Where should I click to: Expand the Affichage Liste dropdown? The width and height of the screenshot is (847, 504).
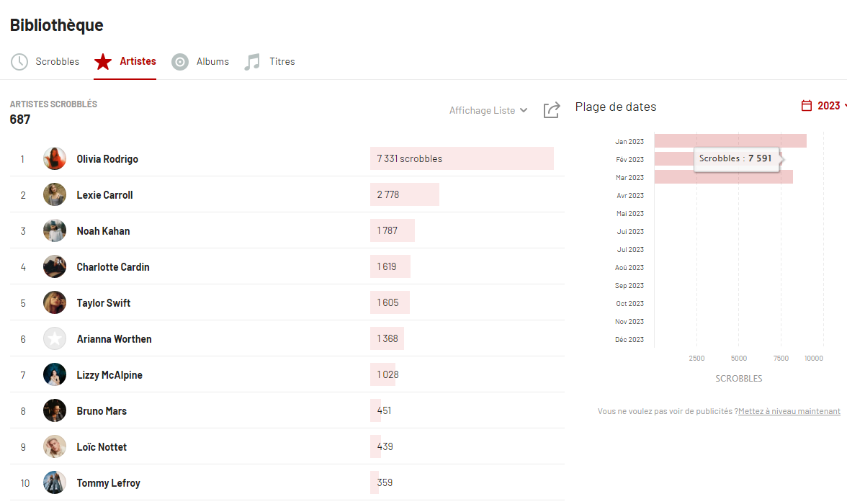488,110
